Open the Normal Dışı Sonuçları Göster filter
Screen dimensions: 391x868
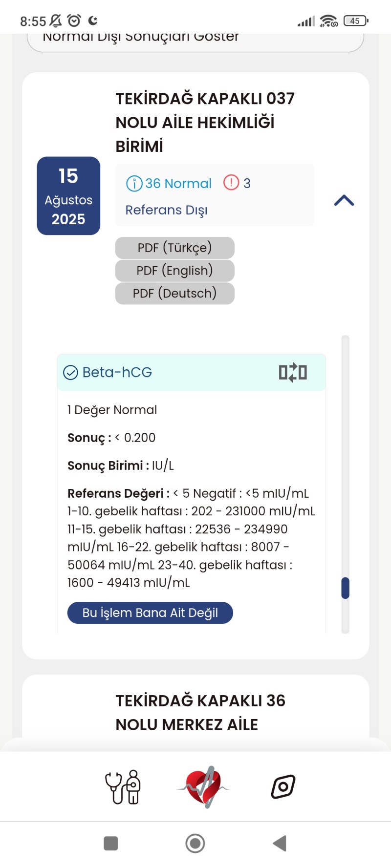pyautogui.click(x=195, y=40)
